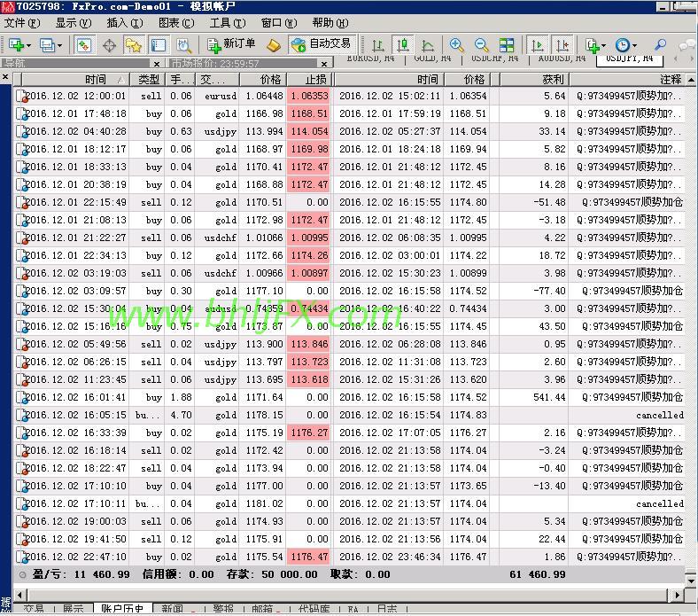Viewport: 698px width, 616px height.
Task: Toggle the Terminal window button
Action: 159,45
